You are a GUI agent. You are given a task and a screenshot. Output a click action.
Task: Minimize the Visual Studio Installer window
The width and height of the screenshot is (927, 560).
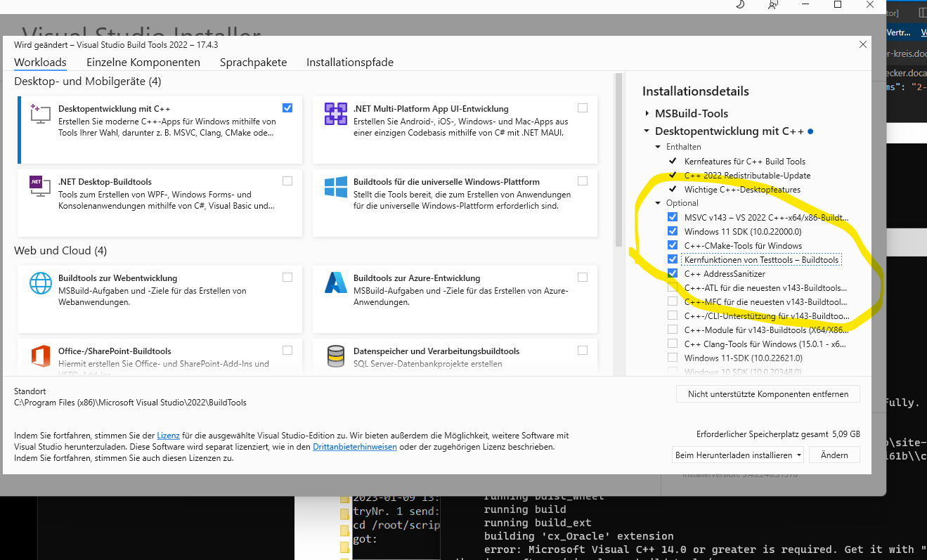805,4
